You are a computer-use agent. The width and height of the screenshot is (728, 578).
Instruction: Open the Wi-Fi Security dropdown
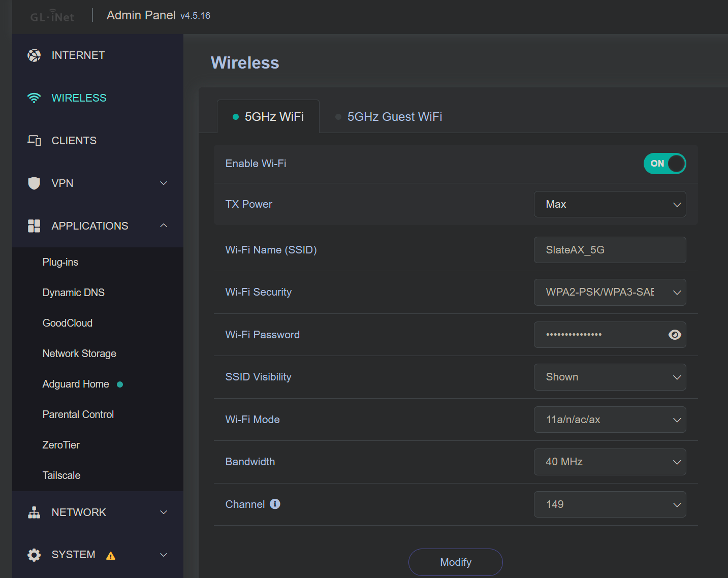tap(610, 292)
